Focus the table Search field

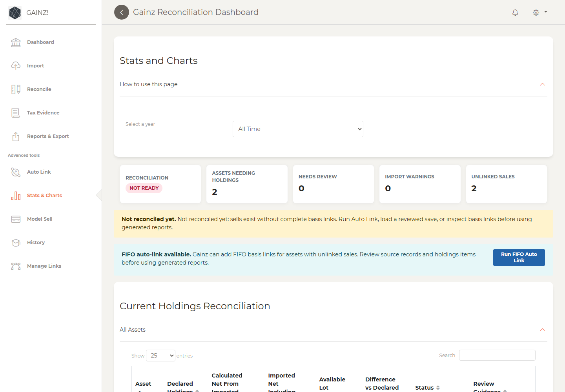click(x=497, y=355)
